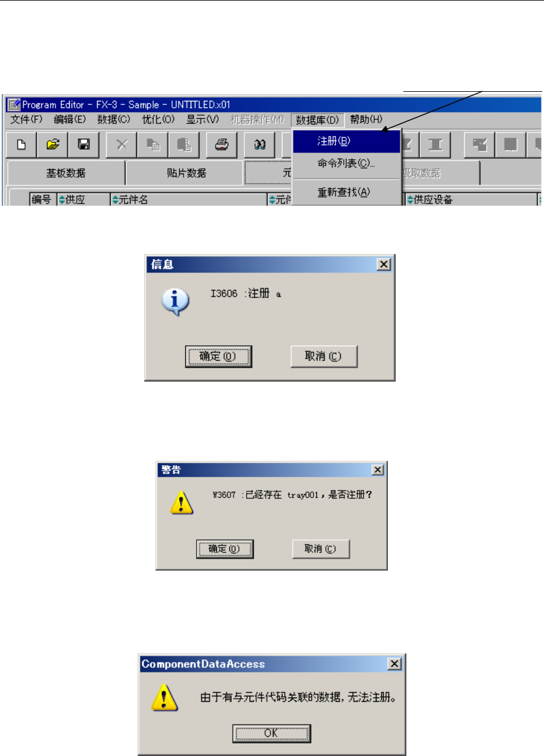Switch to the 基板数据 tab
Viewport: 544px width, 756px height.
(x=66, y=173)
